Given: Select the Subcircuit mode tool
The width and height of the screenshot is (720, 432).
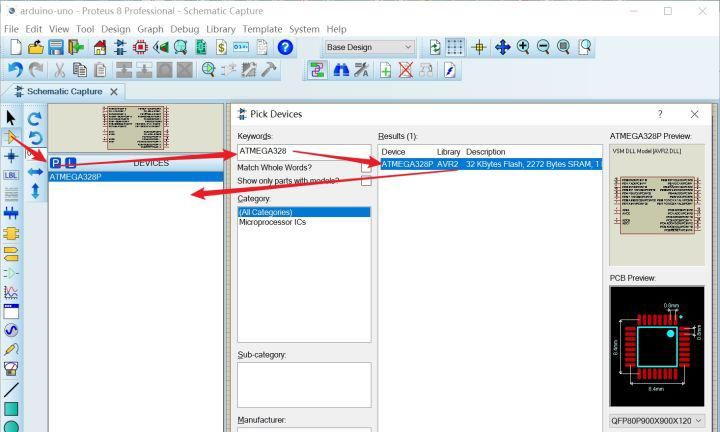Looking at the screenshot, I should point(11,233).
